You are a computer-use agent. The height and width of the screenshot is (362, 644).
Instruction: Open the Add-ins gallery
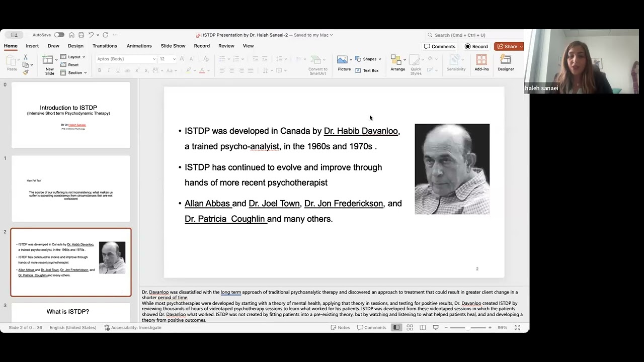[x=481, y=63]
